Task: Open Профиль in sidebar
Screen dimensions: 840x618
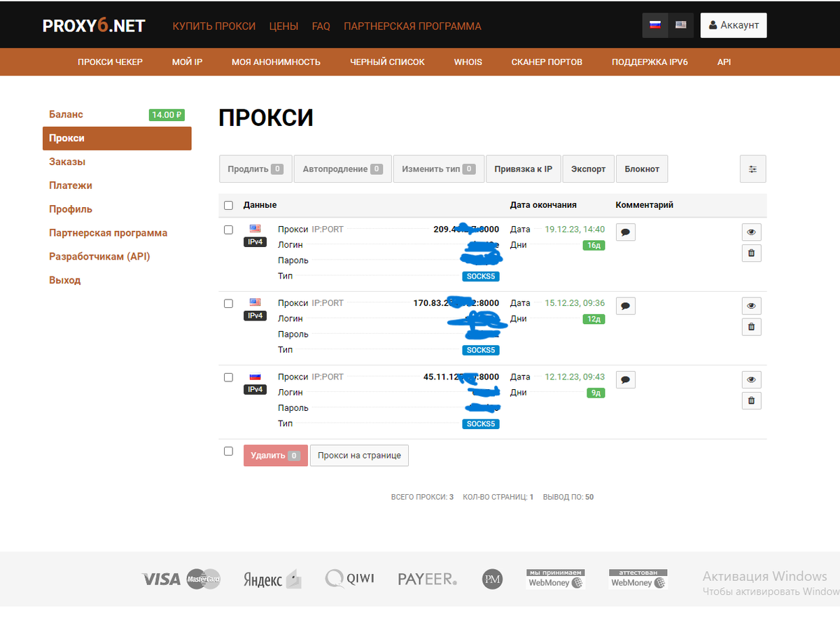Action: 71,209
